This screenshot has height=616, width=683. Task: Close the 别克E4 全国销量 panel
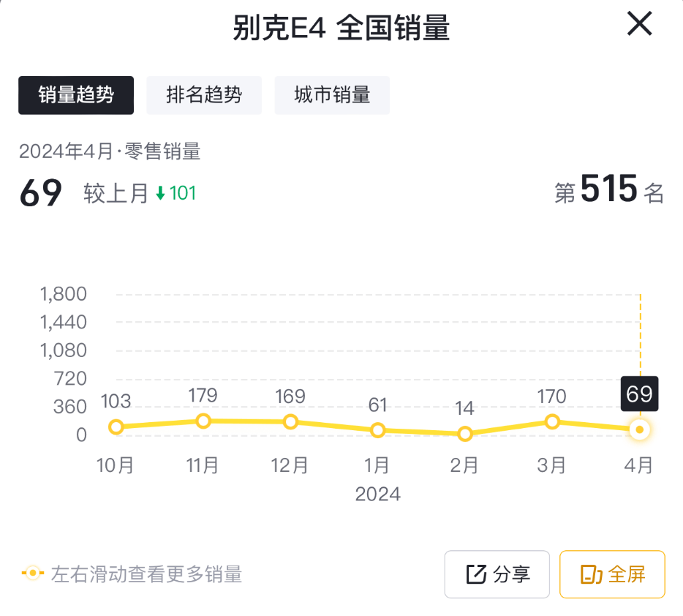[639, 26]
